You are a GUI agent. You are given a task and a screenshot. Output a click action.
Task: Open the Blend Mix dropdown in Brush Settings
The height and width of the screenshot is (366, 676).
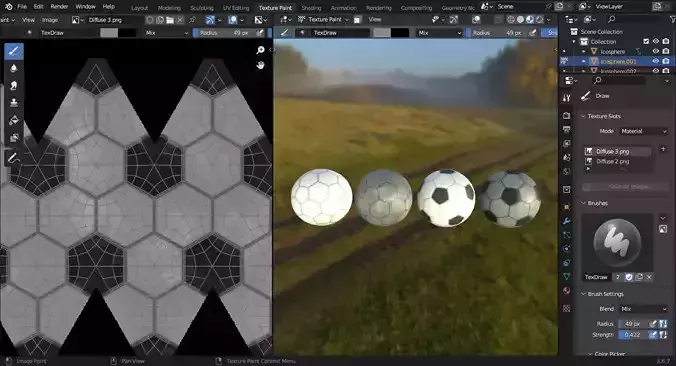click(x=644, y=309)
